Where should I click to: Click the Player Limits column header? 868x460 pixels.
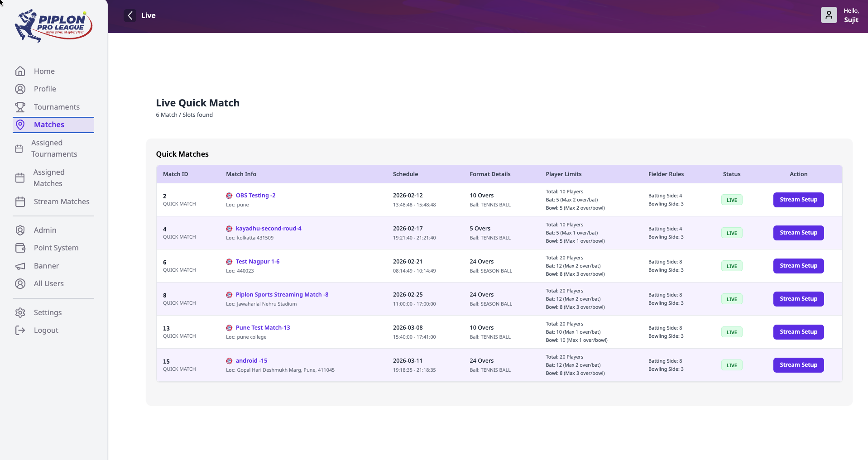coord(563,174)
